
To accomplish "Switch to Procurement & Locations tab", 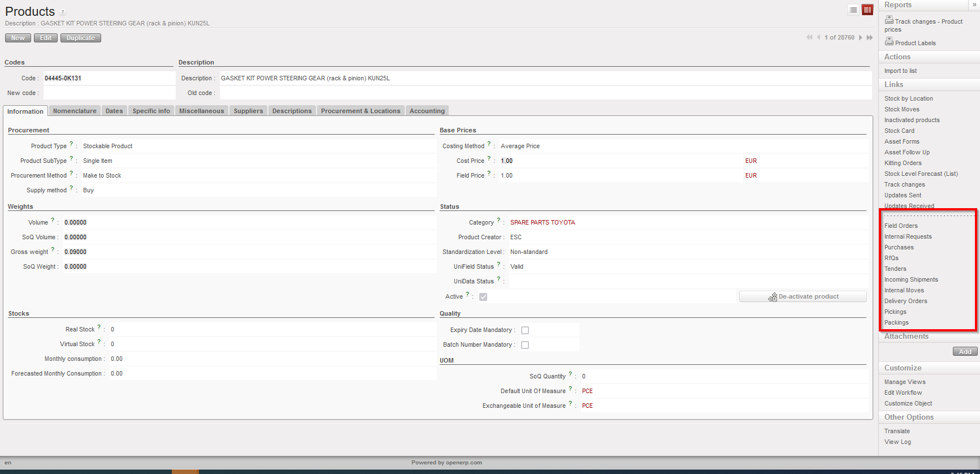I will click(361, 111).
